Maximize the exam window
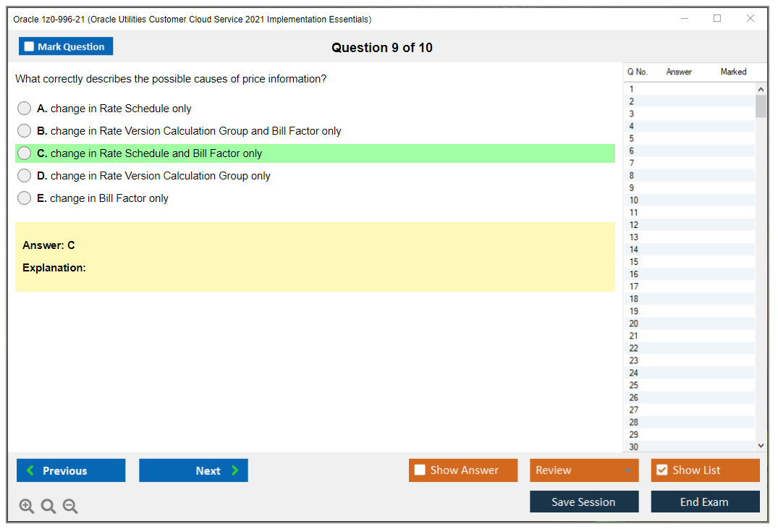This screenshot has height=532, width=778. 717,19
